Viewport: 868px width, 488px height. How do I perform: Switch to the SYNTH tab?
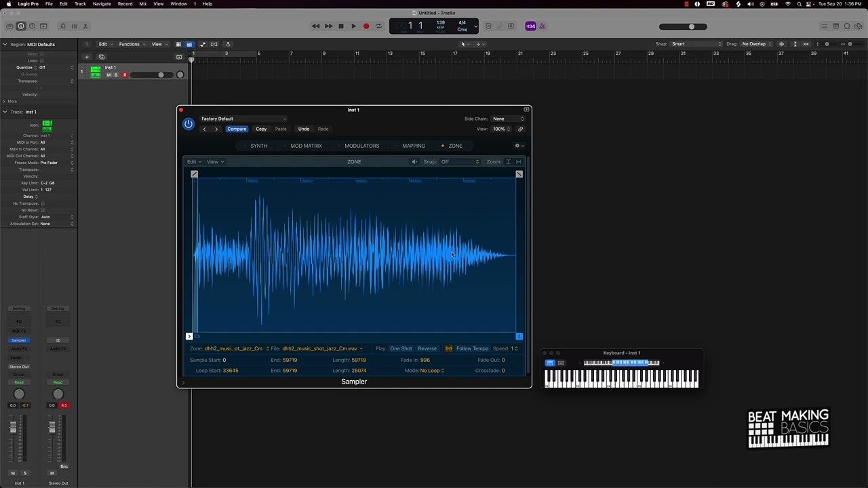pos(258,146)
